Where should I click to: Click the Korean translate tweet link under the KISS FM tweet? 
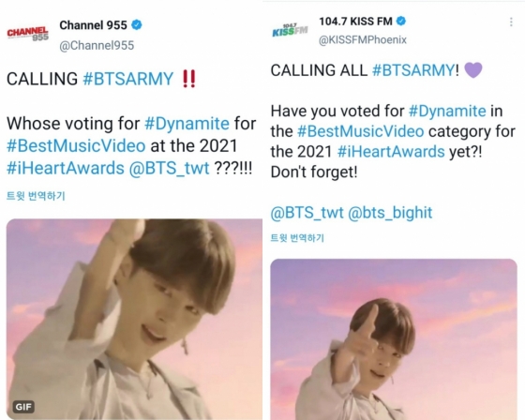pyautogui.click(x=297, y=238)
